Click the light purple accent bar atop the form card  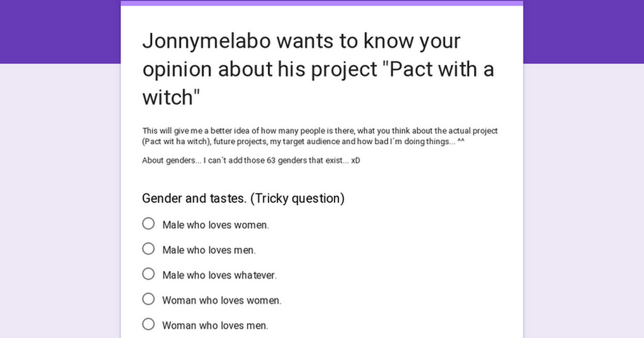322,3
